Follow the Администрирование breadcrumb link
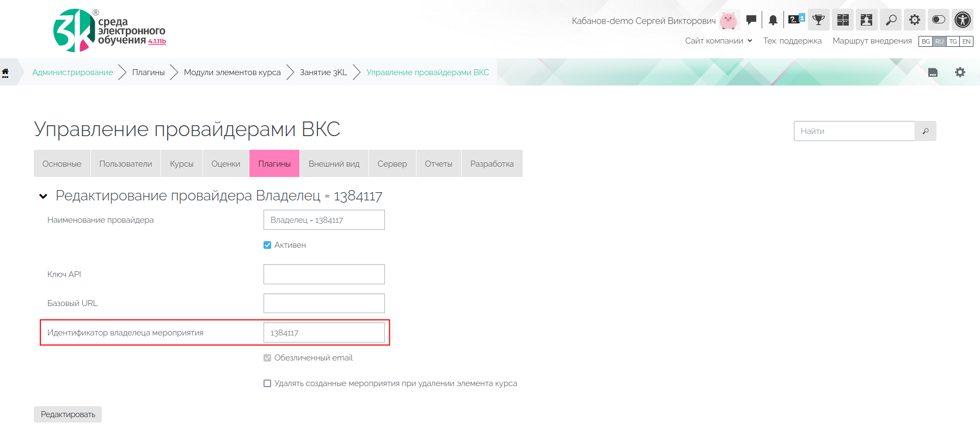Viewport: 980px width, 434px height. point(72,72)
